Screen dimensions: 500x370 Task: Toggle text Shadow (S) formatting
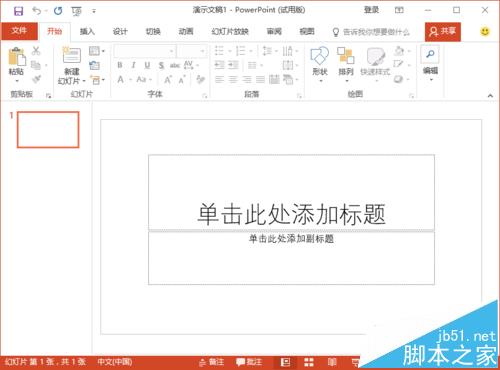tap(161, 65)
